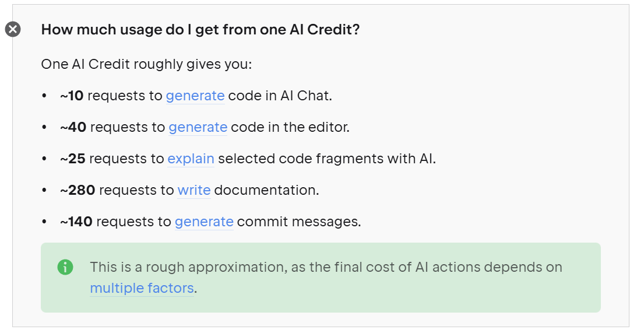Click the bold '~140' requests figure
The height and width of the screenshot is (333, 644).
point(76,222)
